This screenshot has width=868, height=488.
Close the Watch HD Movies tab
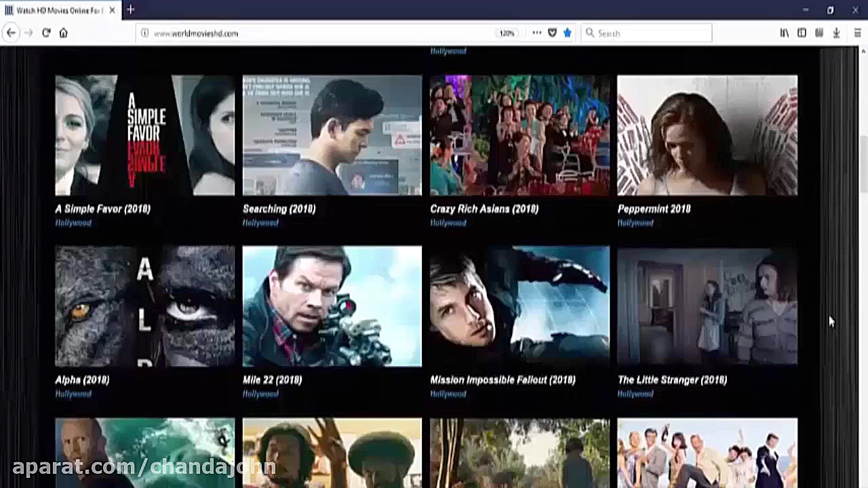pyautogui.click(x=111, y=10)
